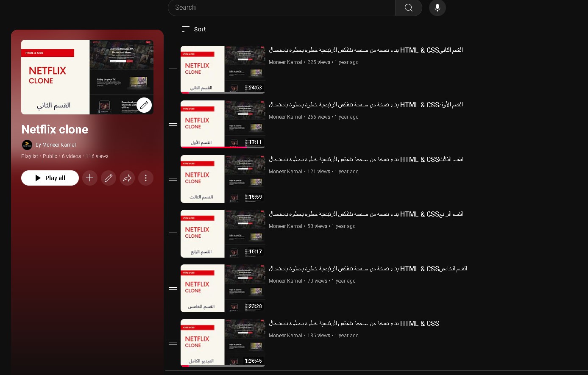588x375 pixels.
Task: Edit playlist using pencil icon beside plus
Action: point(109,178)
